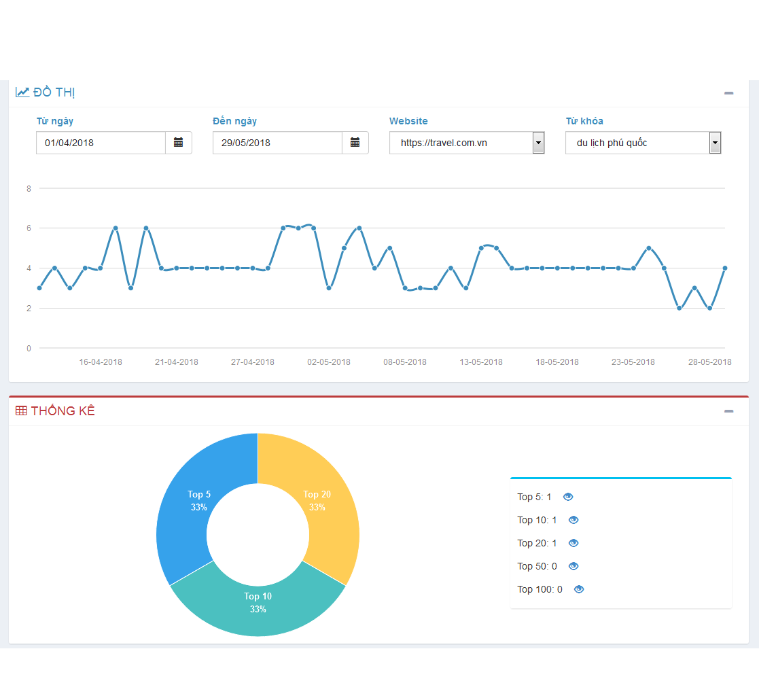Click the table icon beside THỐNG KÊ
This screenshot has width=759, height=700.
click(21, 410)
